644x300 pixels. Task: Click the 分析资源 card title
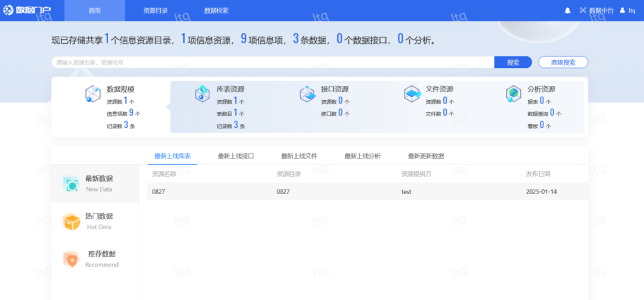541,89
